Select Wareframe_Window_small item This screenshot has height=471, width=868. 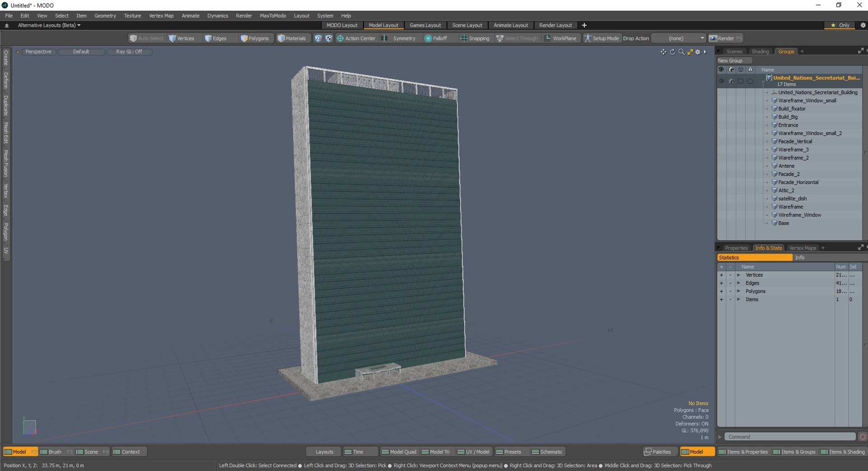pyautogui.click(x=807, y=100)
